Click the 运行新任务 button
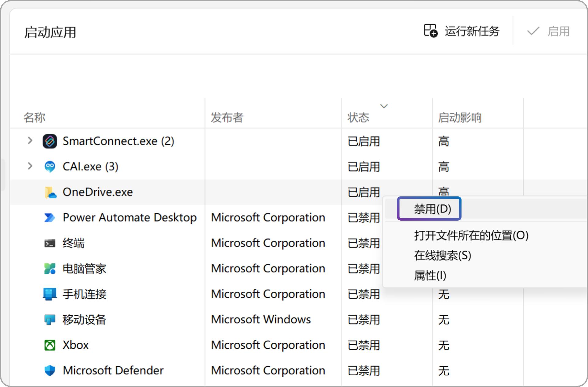Image resolution: width=588 pixels, height=387 pixels. click(462, 31)
